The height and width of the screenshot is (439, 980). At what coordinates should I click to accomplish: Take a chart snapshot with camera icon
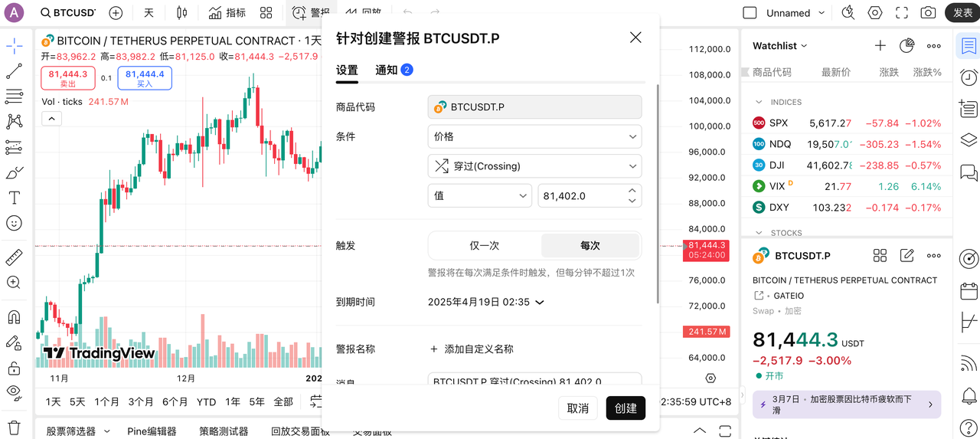(x=928, y=13)
